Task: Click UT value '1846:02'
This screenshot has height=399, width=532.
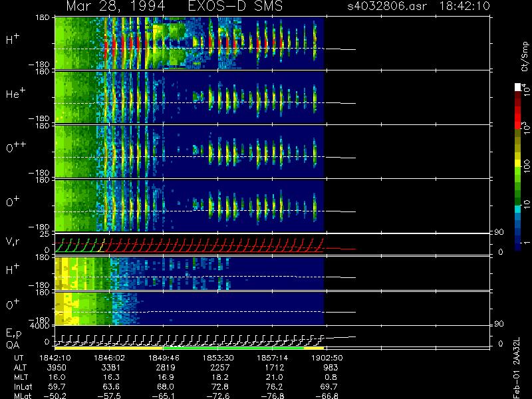Action: pos(109,358)
